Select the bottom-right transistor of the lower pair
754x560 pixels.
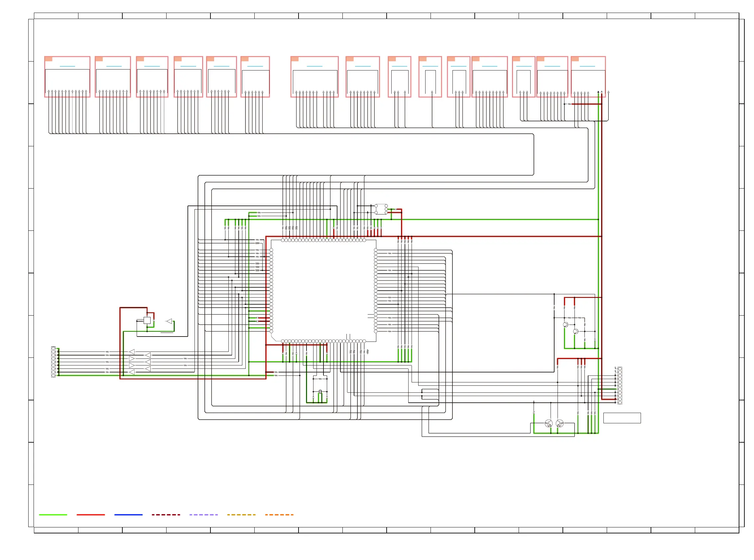560,423
